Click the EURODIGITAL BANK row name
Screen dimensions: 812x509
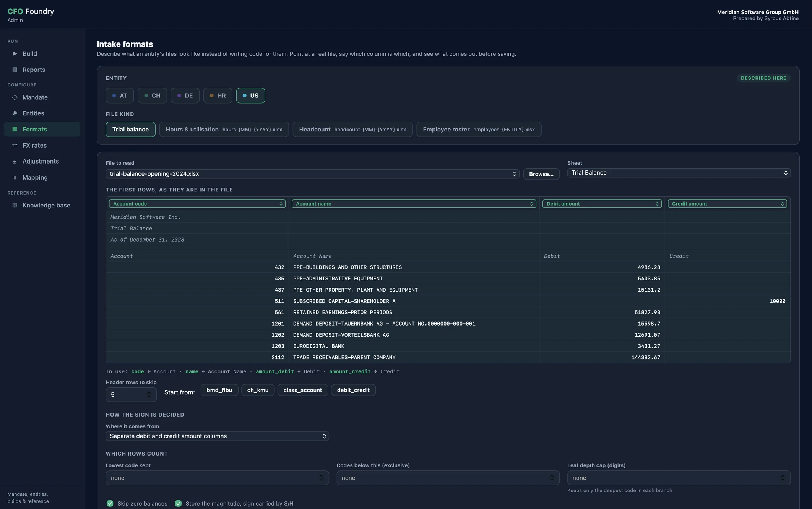pyautogui.click(x=318, y=346)
